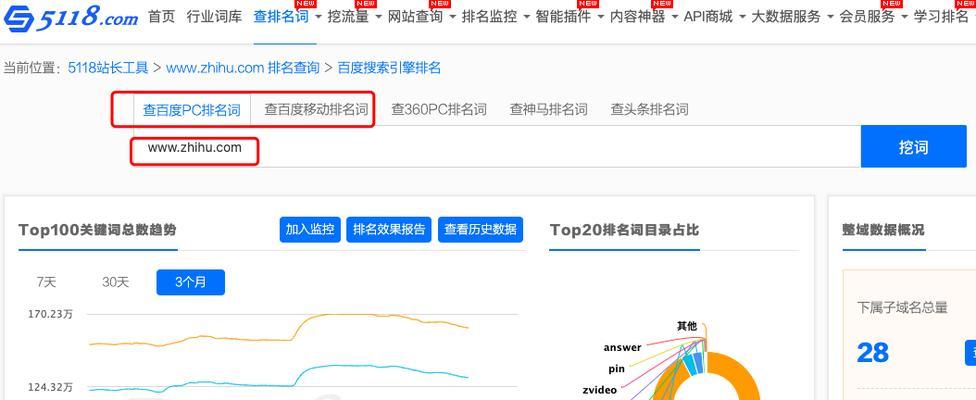
Task: Expand the 挖流量 dropdown arrow
Action: 378,17
